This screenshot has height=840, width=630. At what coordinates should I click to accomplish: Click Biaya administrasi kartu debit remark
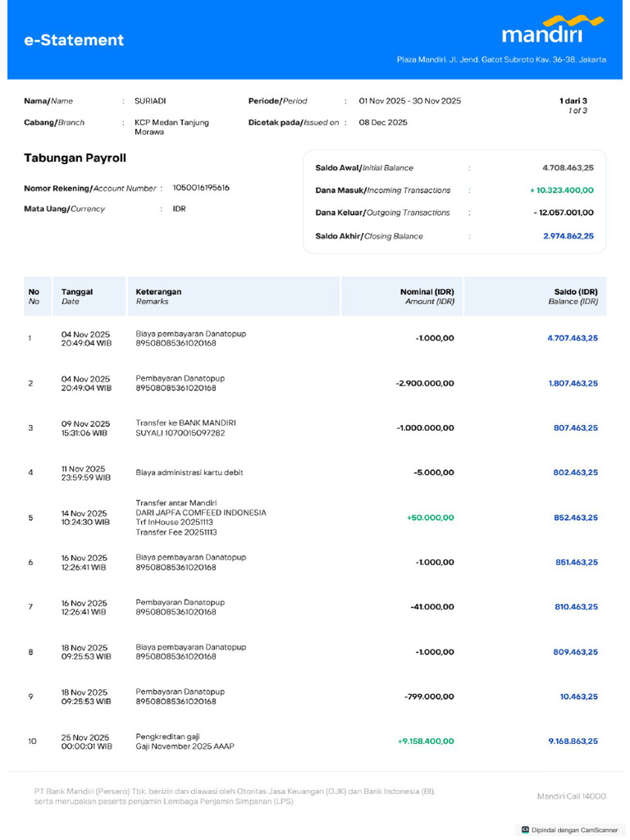189,472
